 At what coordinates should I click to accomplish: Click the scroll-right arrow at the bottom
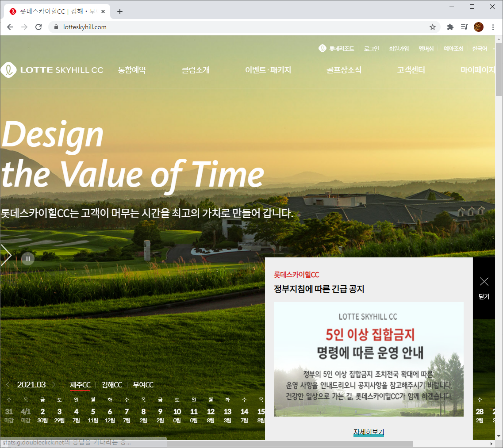coord(491,444)
